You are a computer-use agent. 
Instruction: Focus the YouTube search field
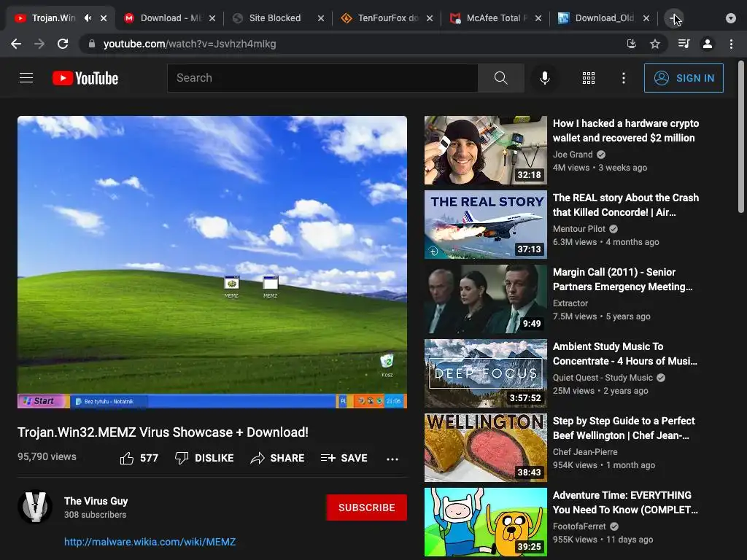(x=322, y=78)
